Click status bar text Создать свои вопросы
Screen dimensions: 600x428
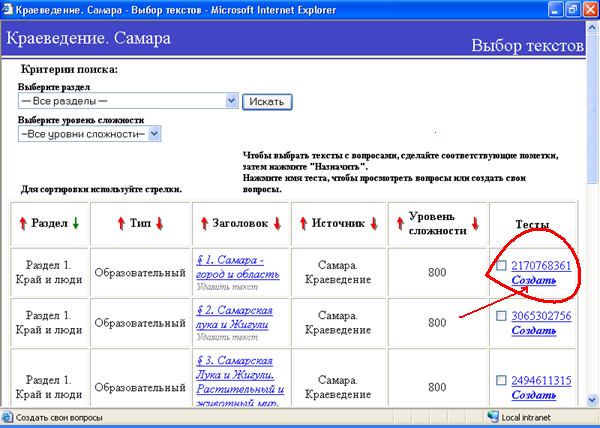click(x=59, y=417)
